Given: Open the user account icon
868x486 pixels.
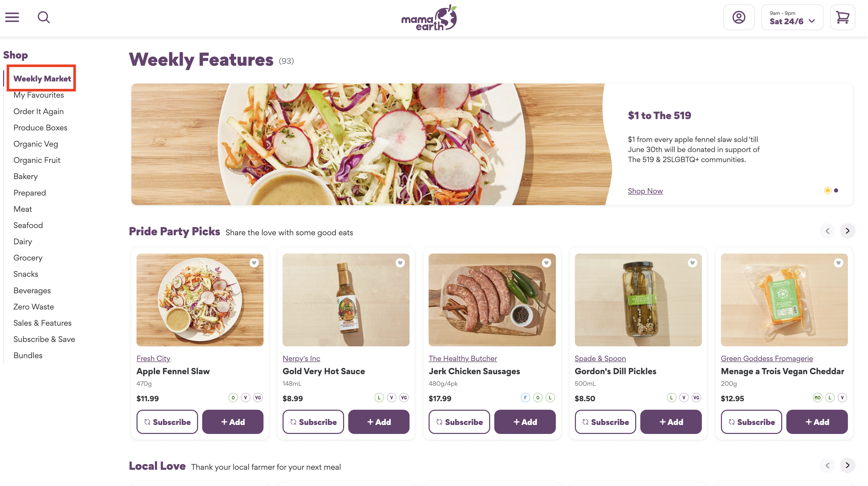Looking at the screenshot, I should 739,17.
